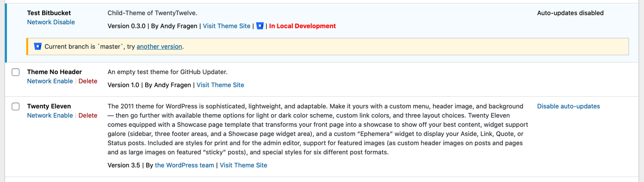
Task: Open 'the WordPress team' author link
Action: pos(185,166)
